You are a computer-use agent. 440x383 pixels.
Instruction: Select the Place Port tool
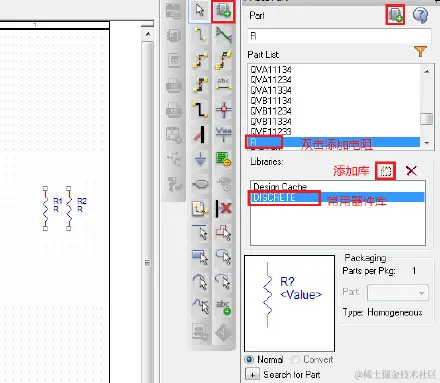tap(200, 184)
